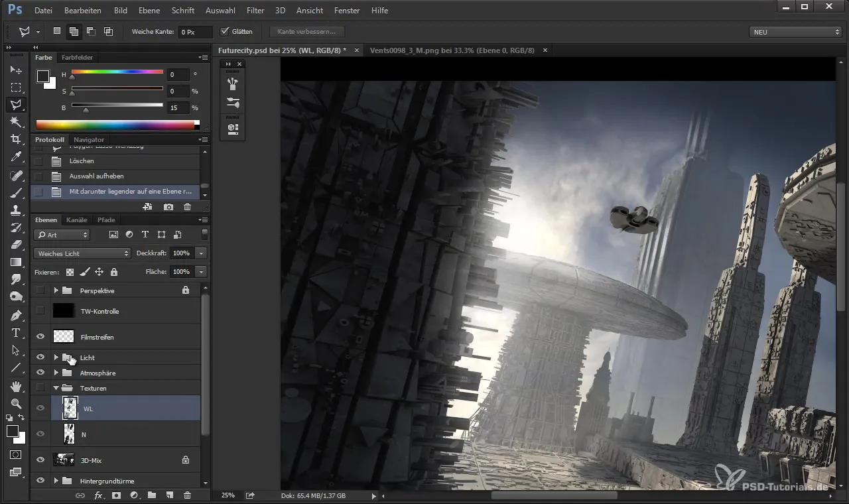The height and width of the screenshot is (504, 849).
Task: Select the Healing Brush tool
Action: click(16, 176)
